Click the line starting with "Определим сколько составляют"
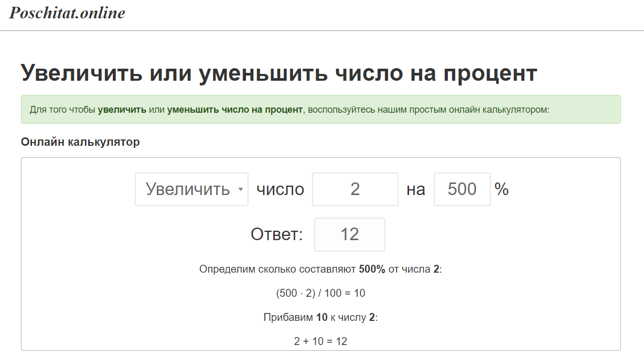Viewport: 644px width, 356px height. click(278, 269)
